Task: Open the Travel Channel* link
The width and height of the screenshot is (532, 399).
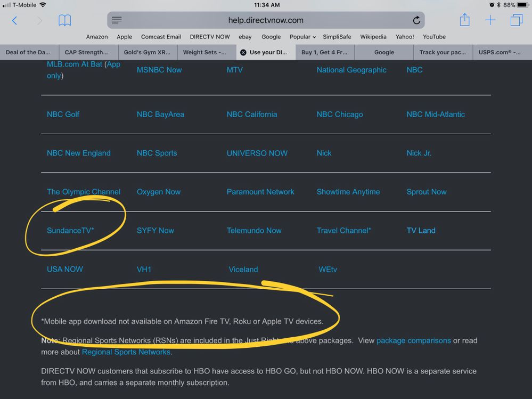Action: tap(343, 230)
